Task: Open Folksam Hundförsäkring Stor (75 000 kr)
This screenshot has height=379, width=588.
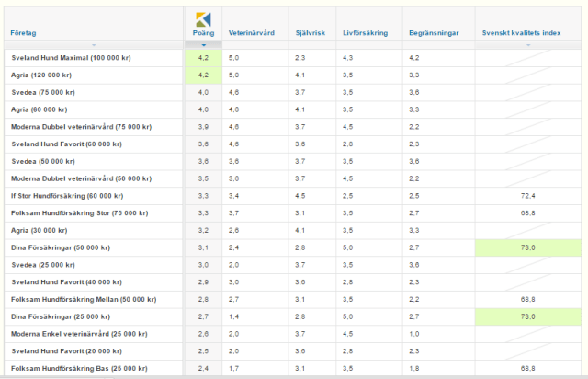Action: tap(75, 213)
